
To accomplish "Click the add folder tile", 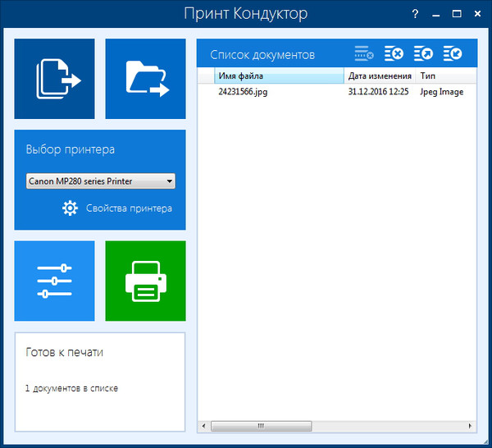I will pos(146,79).
